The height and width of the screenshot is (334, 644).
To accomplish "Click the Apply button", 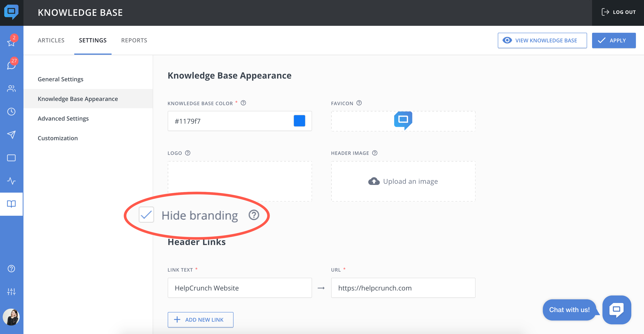I will [x=614, y=40].
